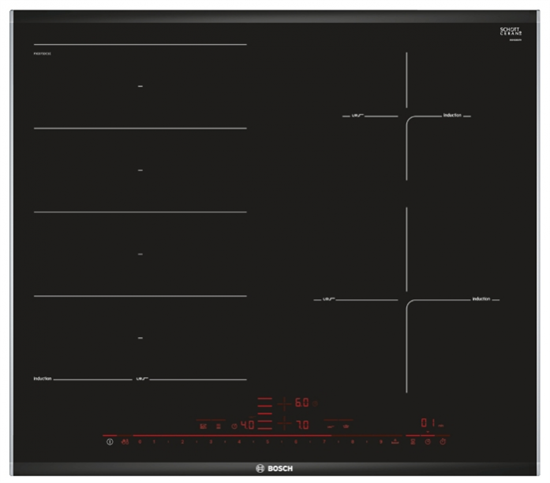550x483 pixels.
Task: Select level 9 on the power scale
Action: (381, 442)
